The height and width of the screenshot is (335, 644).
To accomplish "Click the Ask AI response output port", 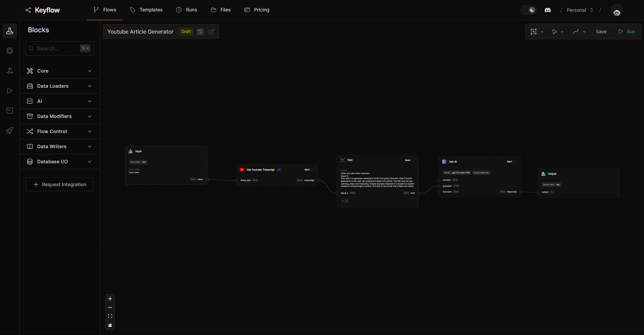I will coord(521,192).
